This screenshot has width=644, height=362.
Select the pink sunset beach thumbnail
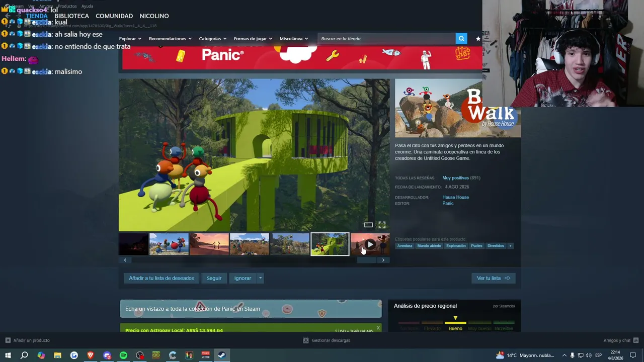click(209, 244)
